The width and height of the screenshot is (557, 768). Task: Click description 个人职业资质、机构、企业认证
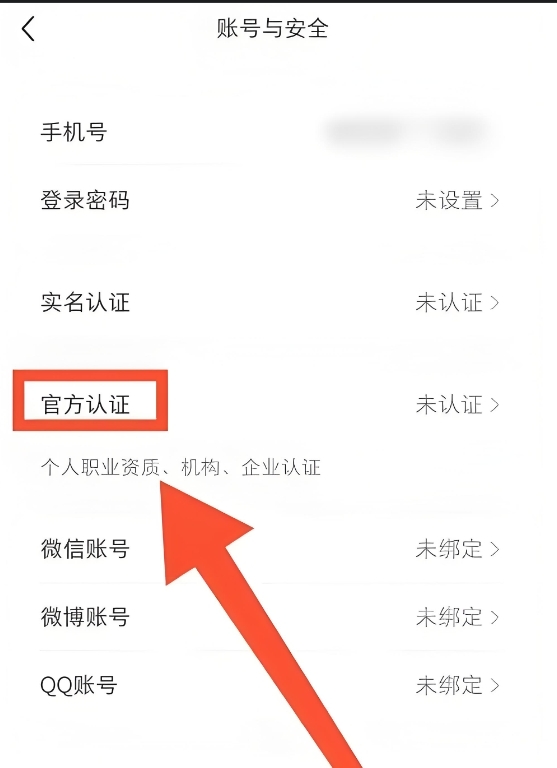point(180,467)
